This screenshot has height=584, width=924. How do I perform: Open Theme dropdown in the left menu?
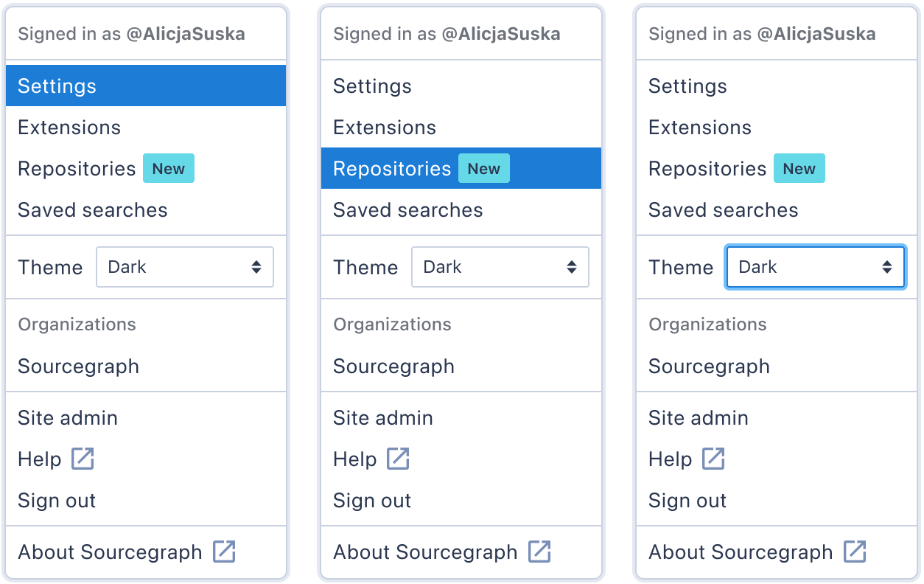(185, 267)
